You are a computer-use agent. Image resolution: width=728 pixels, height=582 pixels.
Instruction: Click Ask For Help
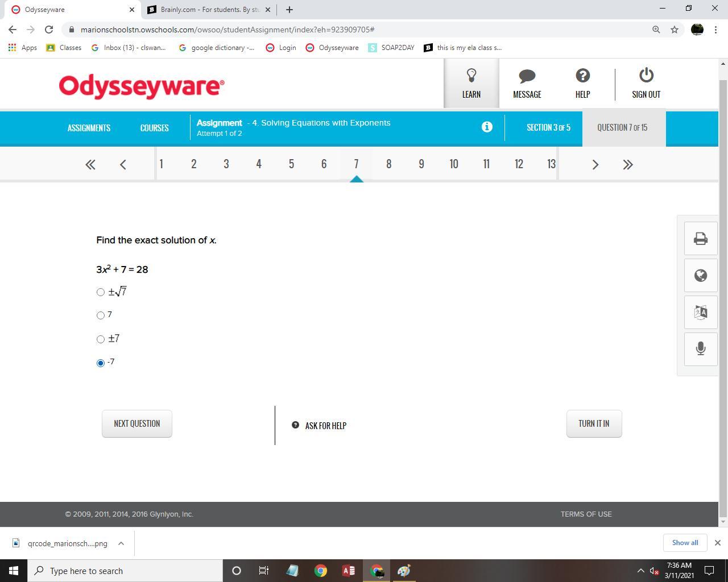(x=319, y=426)
